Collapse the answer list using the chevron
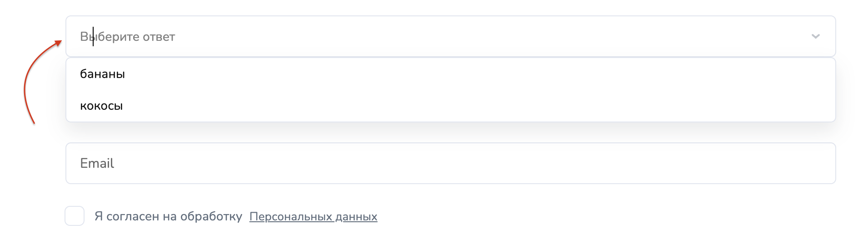Screen dimensions: 868x234 (x=815, y=36)
